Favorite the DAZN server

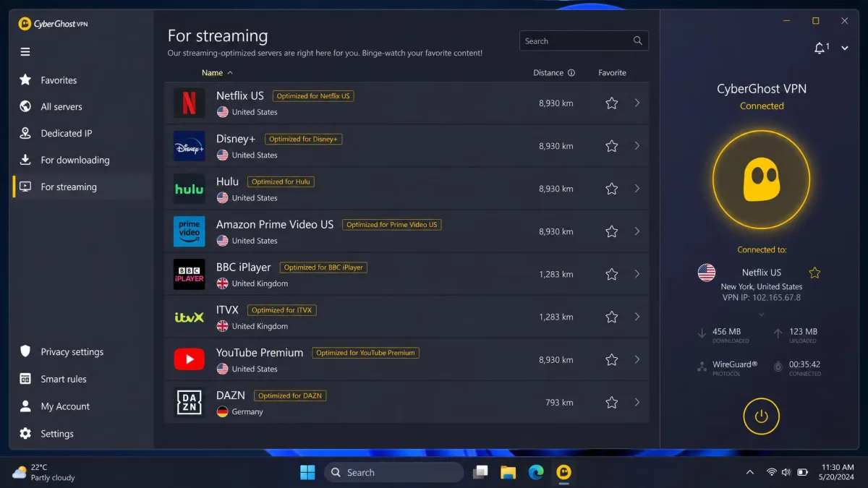(612, 402)
